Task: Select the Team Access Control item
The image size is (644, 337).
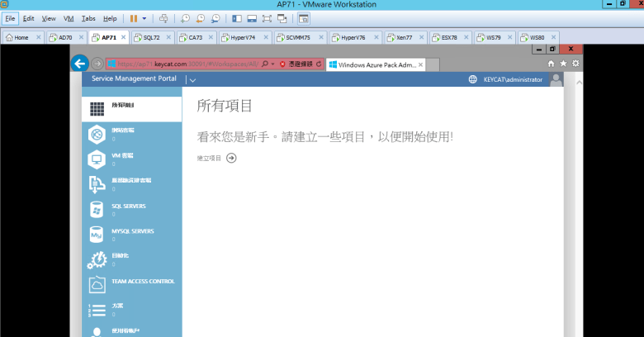Action: tap(142, 282)
